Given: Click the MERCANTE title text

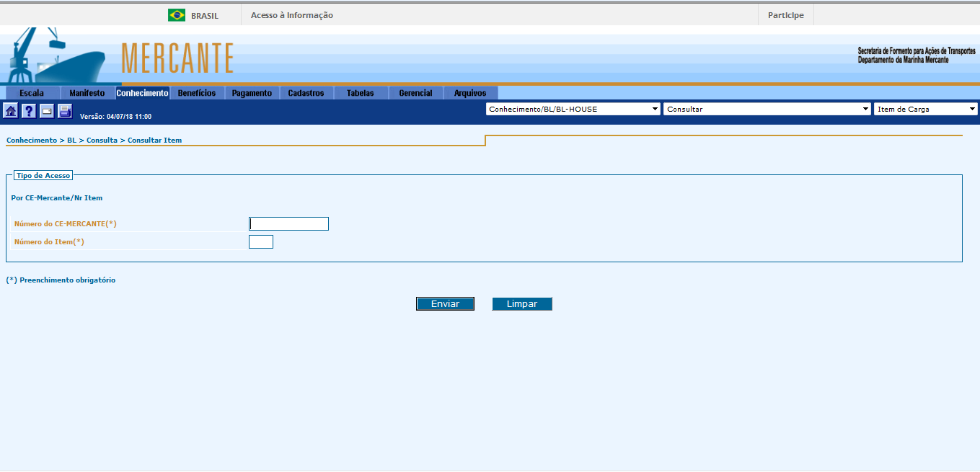Looking at the screenshot, I should [177, 58].
